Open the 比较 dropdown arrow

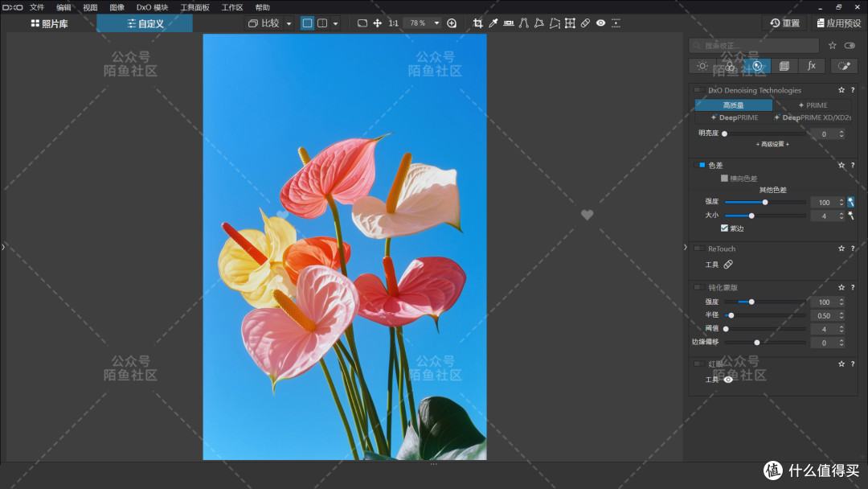tap(289, 24)
